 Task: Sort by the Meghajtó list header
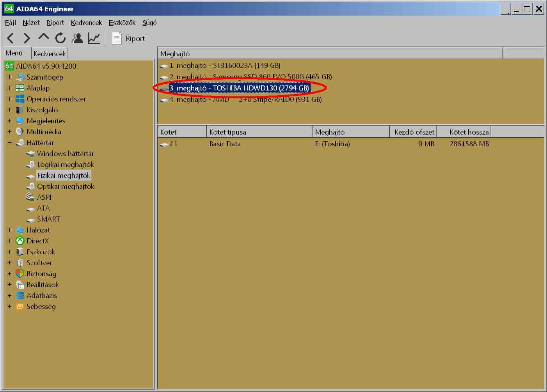point(330,53)
